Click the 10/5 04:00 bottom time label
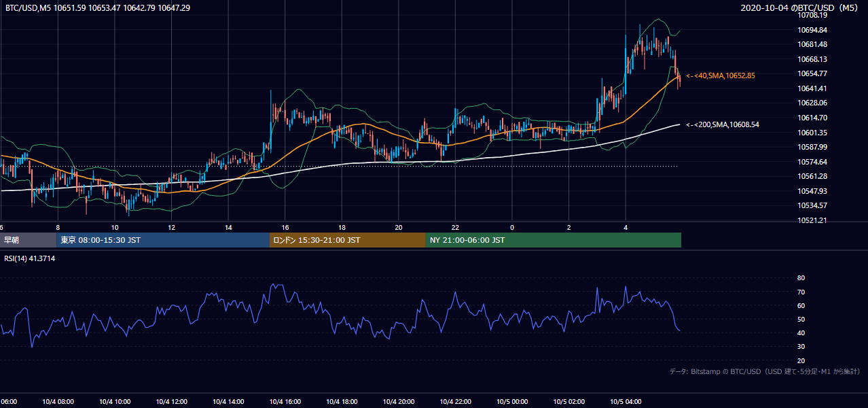 tap(626, 401)
